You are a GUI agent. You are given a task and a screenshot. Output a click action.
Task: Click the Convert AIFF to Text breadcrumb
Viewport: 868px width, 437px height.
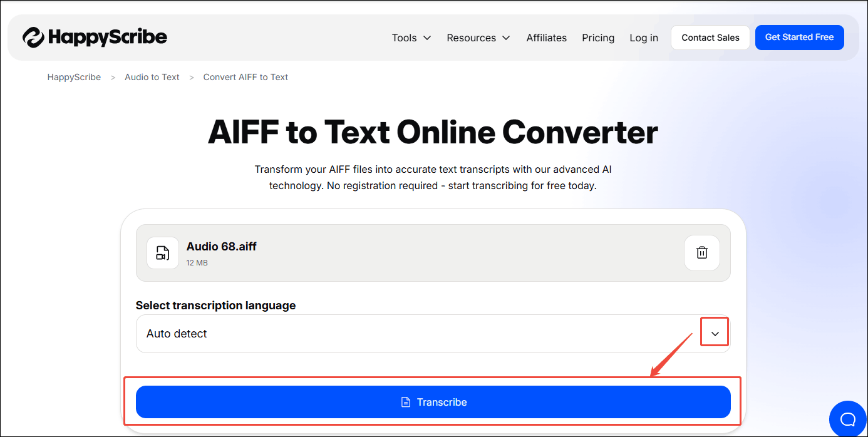[x=245, y=77]
